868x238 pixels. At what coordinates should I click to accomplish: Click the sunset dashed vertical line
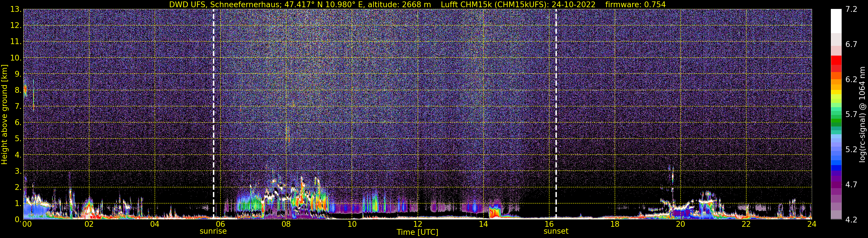click(556, 114)
